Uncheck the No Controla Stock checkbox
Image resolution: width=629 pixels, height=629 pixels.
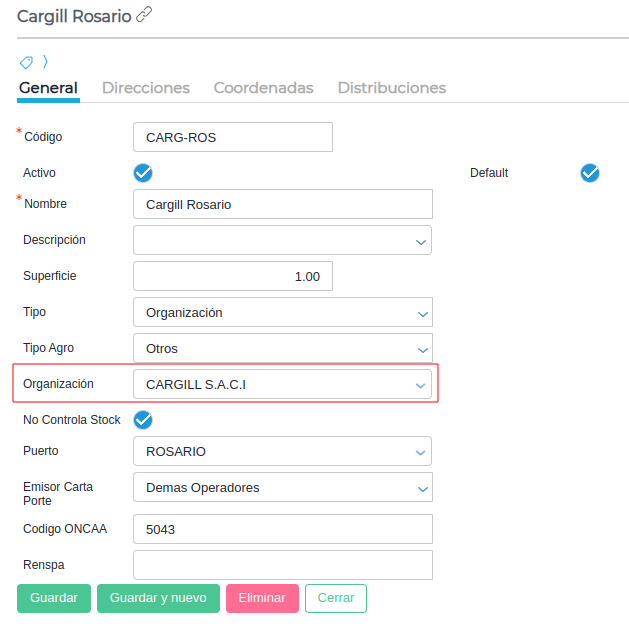click(143, 420)
